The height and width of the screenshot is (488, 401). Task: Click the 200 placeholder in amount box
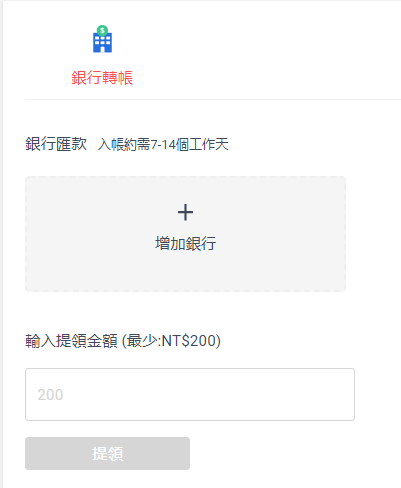click(x=50, y=395)
